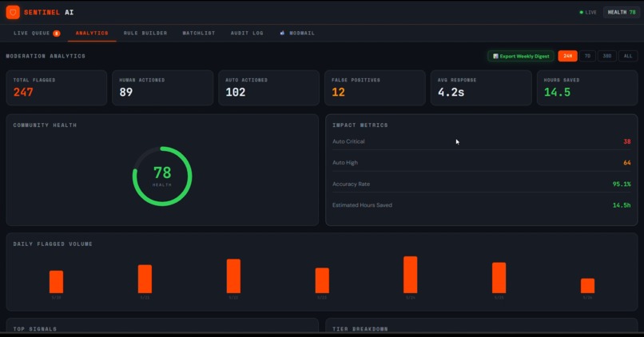This screenshot has width=644, height=337.
Task: Click the 5/24 bar in Daily Flagged Volume
Action: point(411,275)
